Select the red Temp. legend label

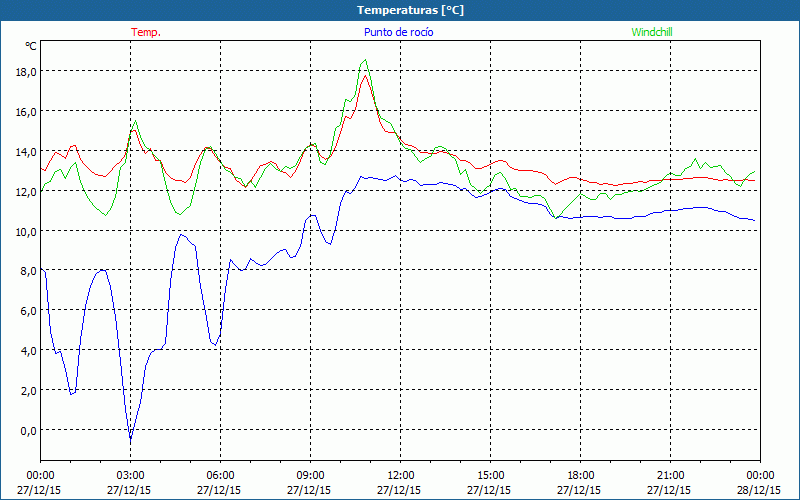pos(146,32)
